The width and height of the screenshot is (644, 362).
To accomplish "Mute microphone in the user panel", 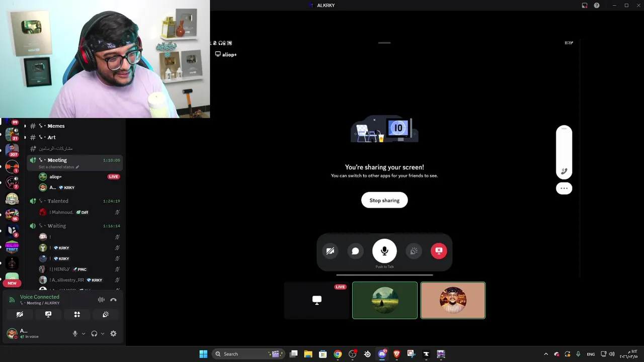I will 75,333.
